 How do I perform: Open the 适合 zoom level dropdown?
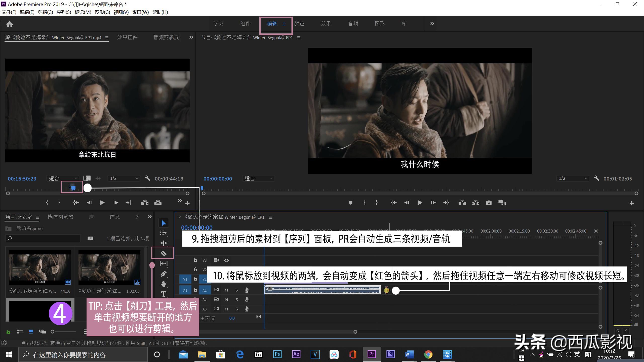62,178
